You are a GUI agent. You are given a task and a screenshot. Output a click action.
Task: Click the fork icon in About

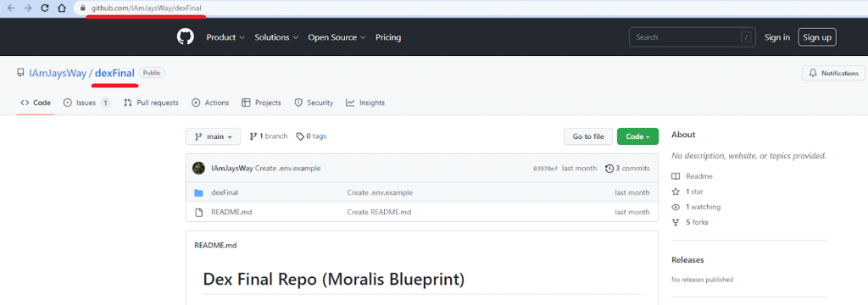click(676, 223)
